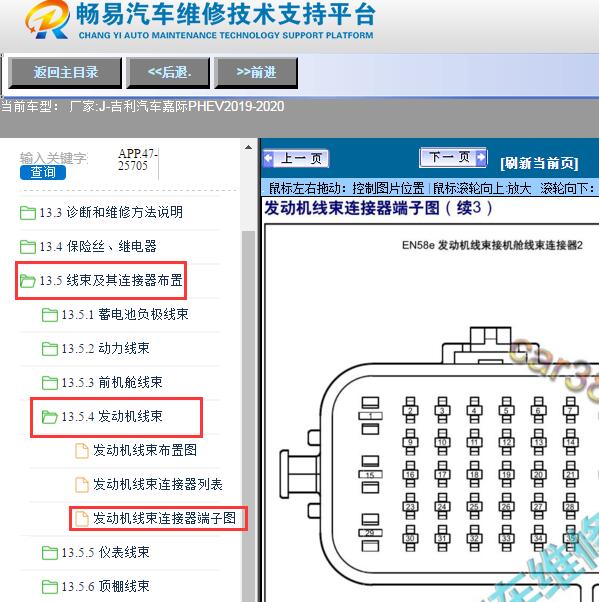Click the page title 发动机线束连接器端子图（续3）

(x=378, y=208)
